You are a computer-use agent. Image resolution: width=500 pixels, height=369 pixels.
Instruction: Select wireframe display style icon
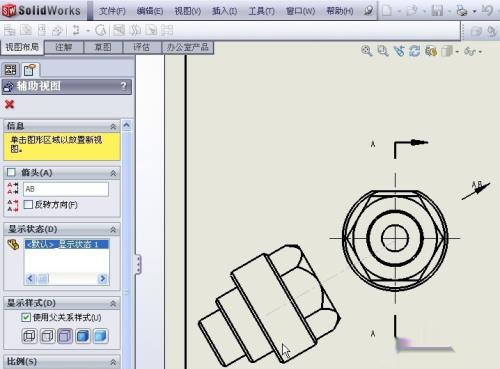29,336
